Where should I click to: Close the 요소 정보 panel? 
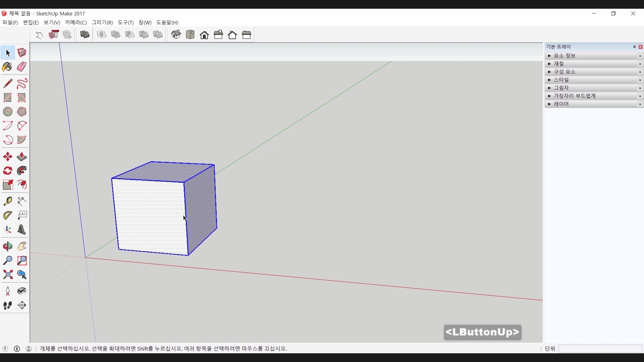point(640,56)
